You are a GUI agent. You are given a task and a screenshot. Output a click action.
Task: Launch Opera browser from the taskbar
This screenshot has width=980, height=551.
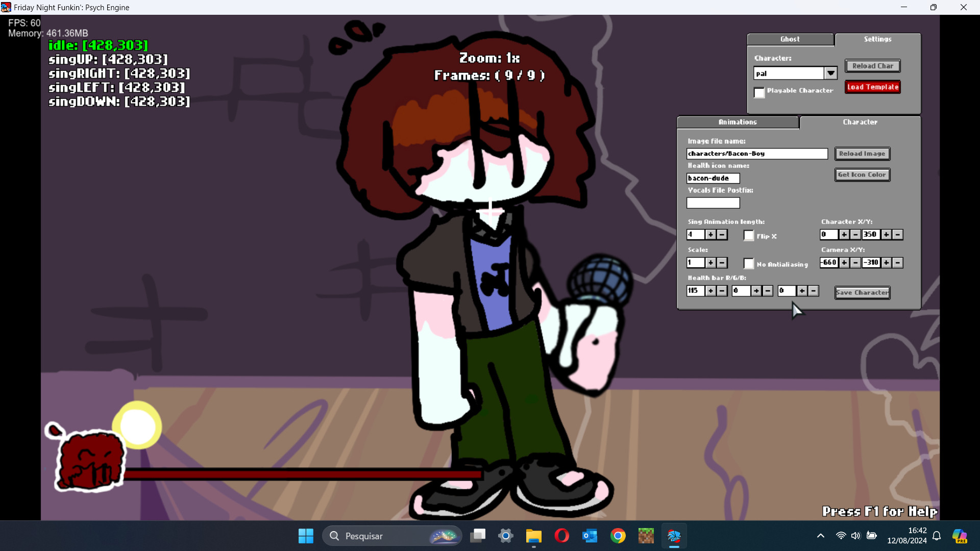(562, 536)
